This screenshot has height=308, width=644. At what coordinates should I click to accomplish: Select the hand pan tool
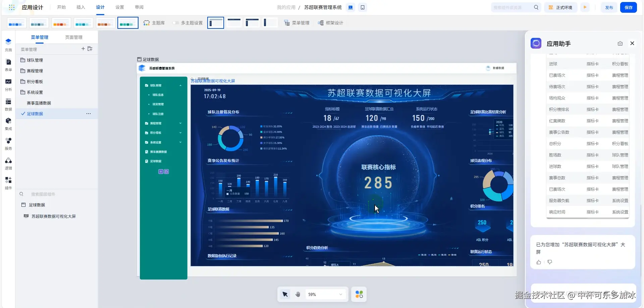pos(298,294)
